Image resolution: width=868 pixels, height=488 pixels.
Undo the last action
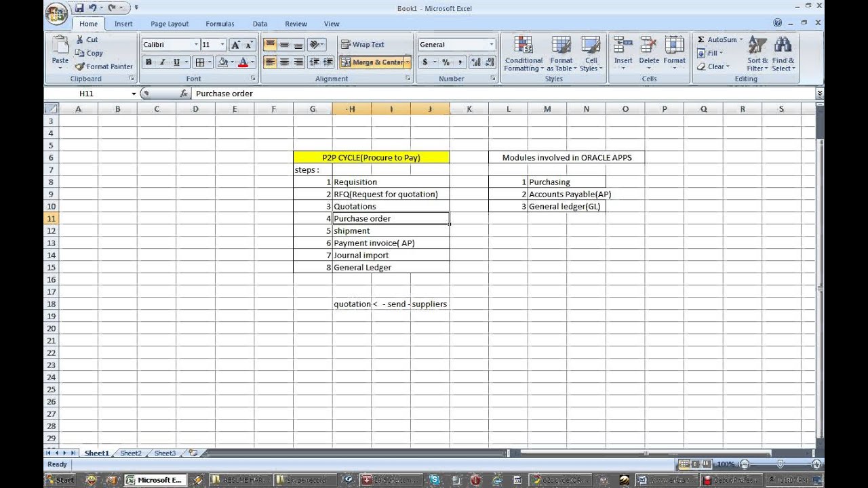tap(93, 8)
